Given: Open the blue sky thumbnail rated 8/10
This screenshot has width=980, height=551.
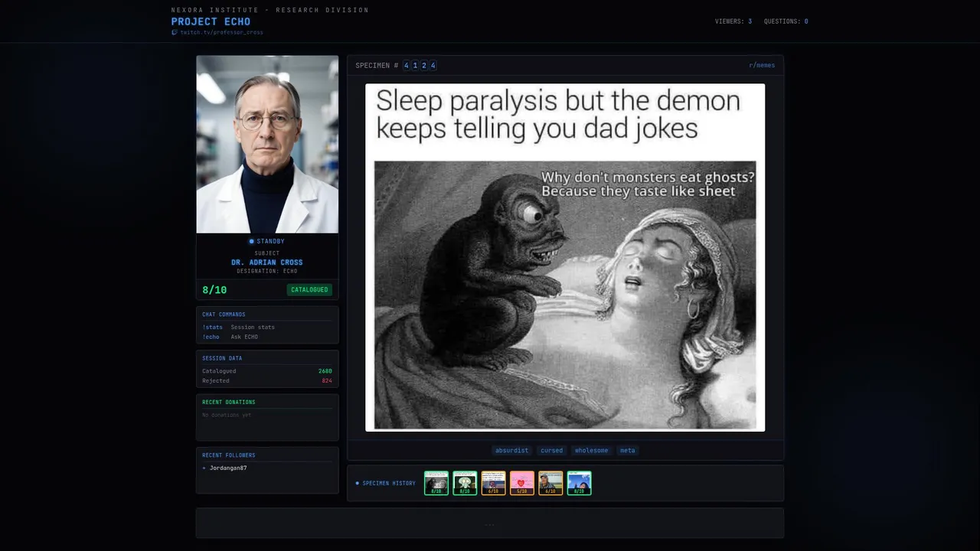Looking at the screenshot, I should point(579,483).
